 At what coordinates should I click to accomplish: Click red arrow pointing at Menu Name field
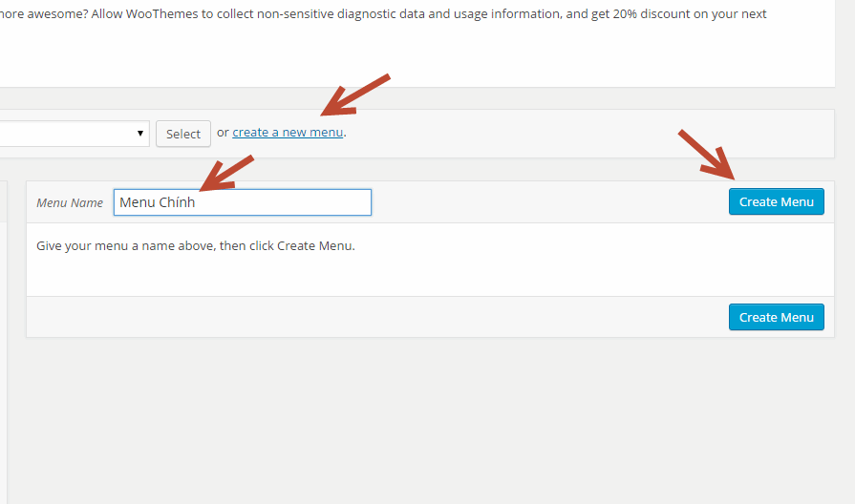pyautogui.click(x=227, y=172)
